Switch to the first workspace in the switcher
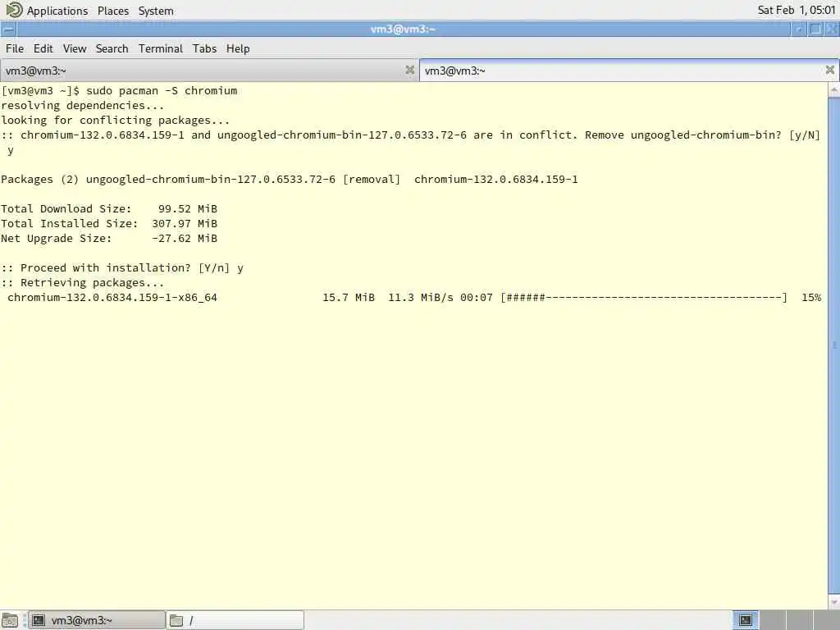The height and width of the screenshot is (630, 840). click(x=746, y=620)
